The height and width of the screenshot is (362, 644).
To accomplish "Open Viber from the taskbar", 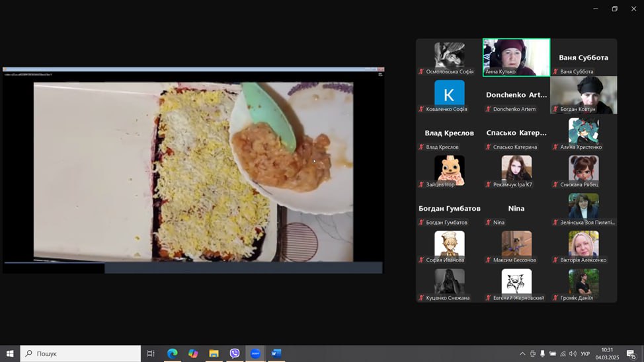I will coord(235,353).
